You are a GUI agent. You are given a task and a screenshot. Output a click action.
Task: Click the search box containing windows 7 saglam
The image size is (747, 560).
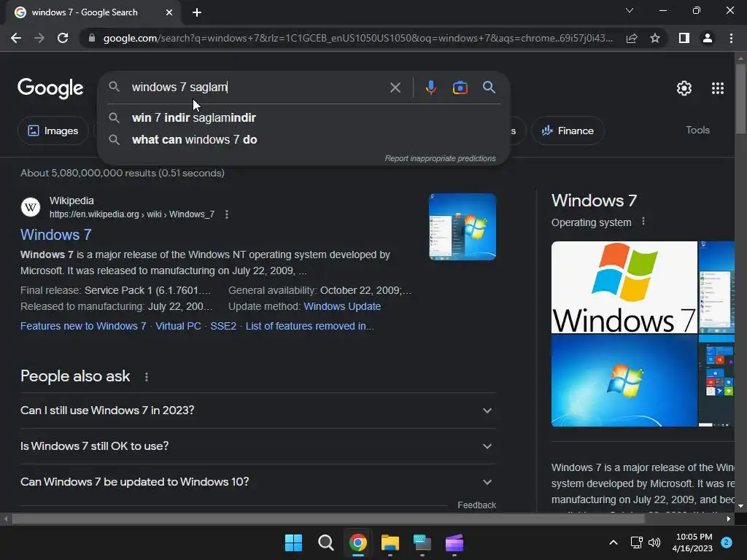(258, 87)
